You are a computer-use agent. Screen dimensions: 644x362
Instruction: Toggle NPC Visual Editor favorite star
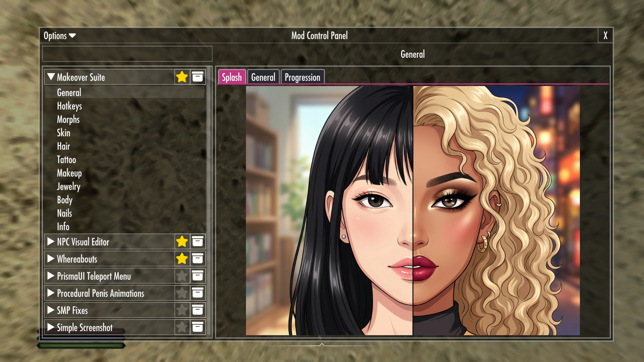coord(182,242)
